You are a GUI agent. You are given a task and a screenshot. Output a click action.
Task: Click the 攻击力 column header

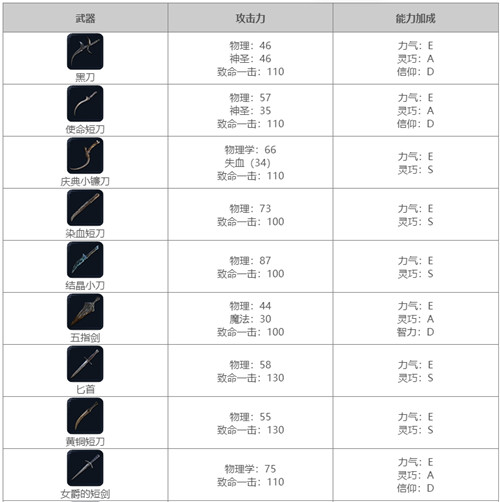[x=250, y=18]
